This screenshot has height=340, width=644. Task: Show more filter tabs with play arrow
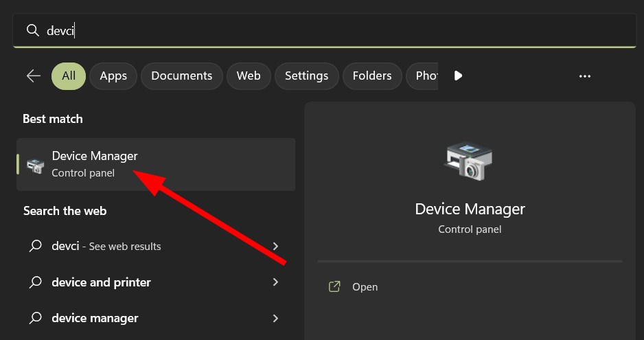(x=458, y=76)
